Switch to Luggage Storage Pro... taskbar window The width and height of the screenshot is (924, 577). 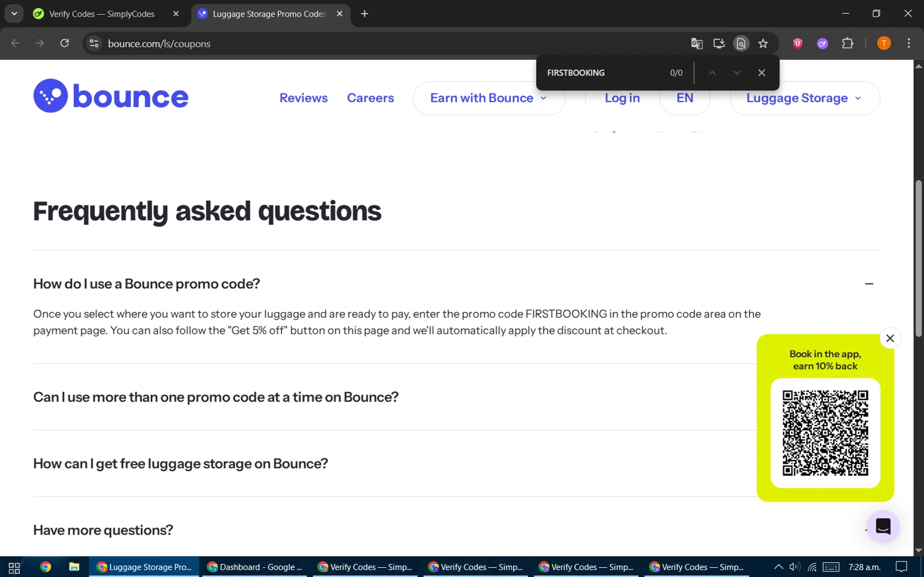144,567
